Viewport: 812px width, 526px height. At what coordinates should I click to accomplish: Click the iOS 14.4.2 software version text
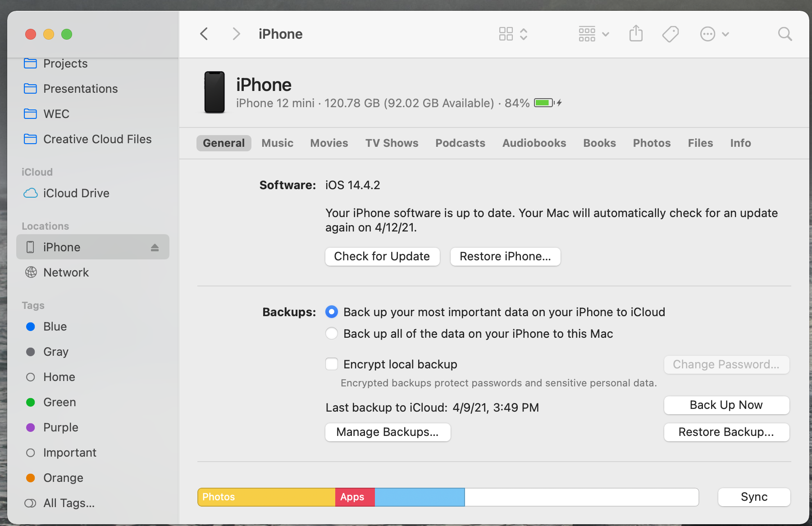pyautogui.click(x=353, y=185)
